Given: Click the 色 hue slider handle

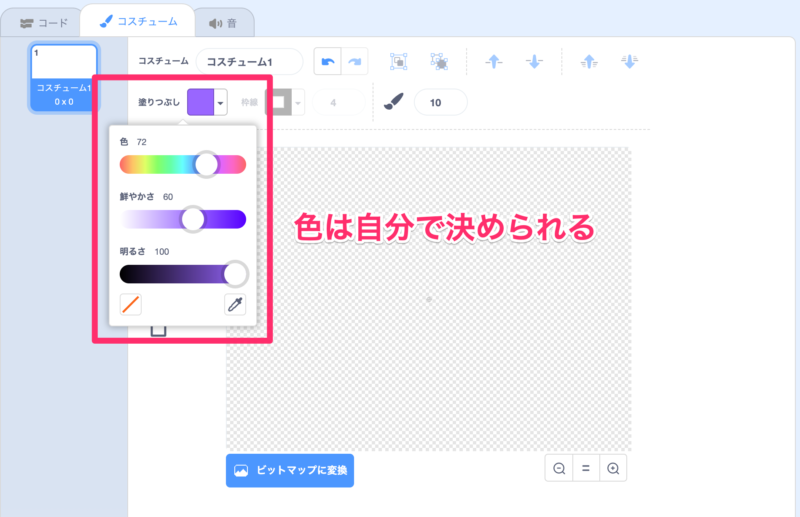Looking at the screenshot, I should coord(207,165).
